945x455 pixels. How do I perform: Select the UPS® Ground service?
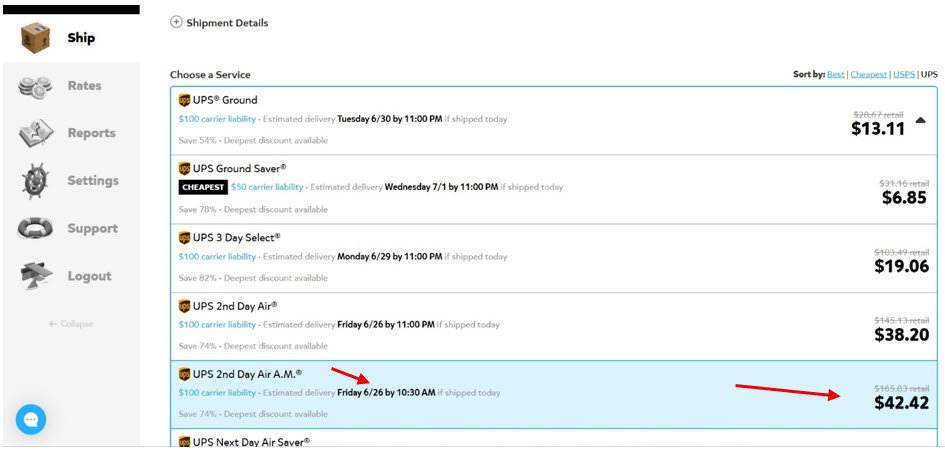553,121
